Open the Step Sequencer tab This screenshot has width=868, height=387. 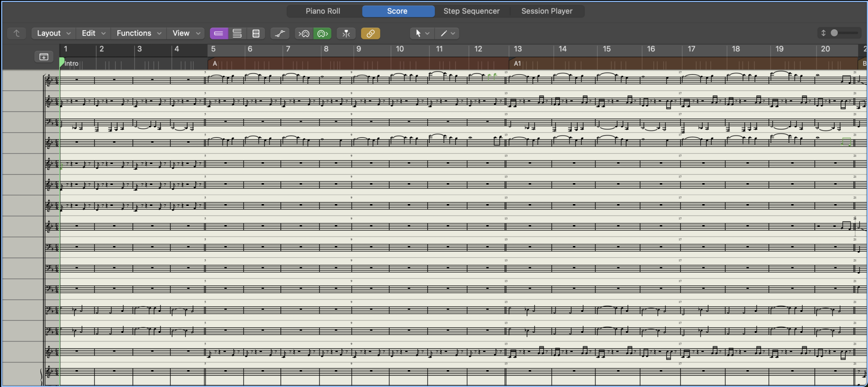(471, 11)
